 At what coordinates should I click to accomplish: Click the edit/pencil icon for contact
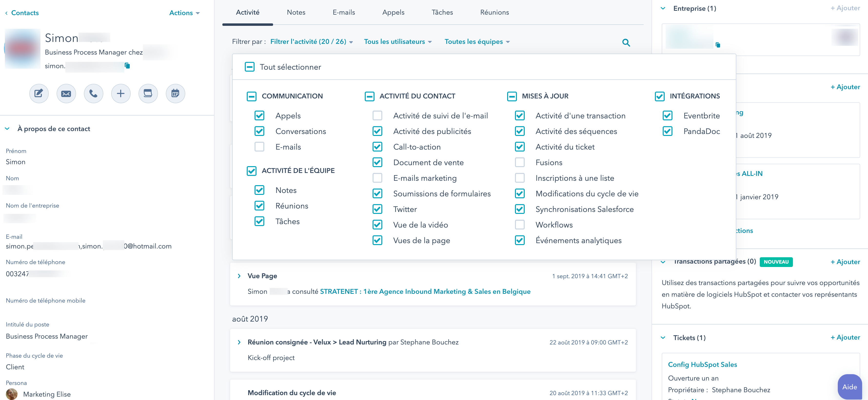point(38,94)
